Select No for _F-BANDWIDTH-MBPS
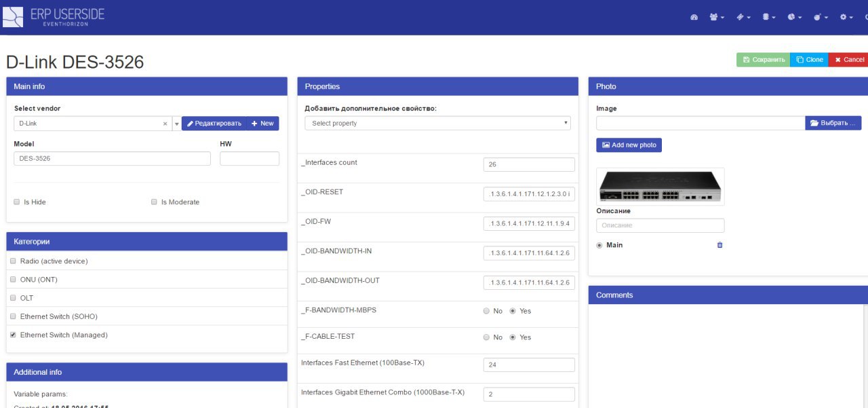The image size is (868, 408). click(486, 311)
